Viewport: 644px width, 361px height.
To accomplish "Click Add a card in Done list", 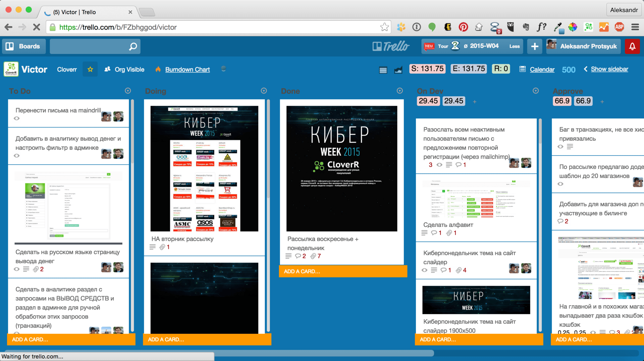I will (x=343, y=271).
